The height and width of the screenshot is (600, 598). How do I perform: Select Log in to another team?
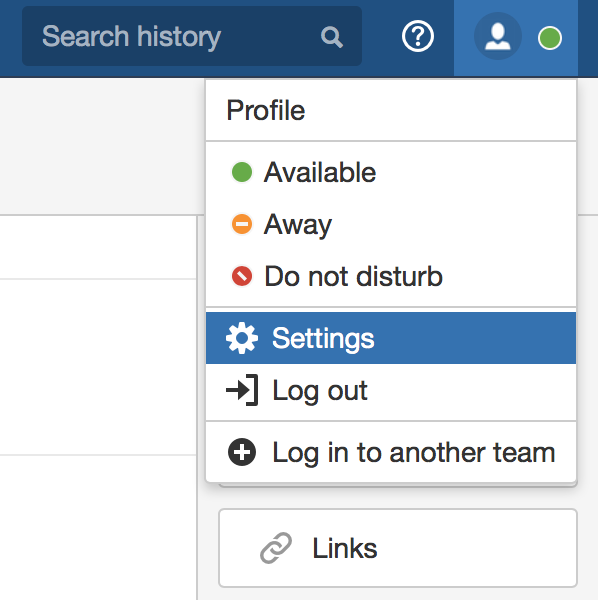[391, 452]
